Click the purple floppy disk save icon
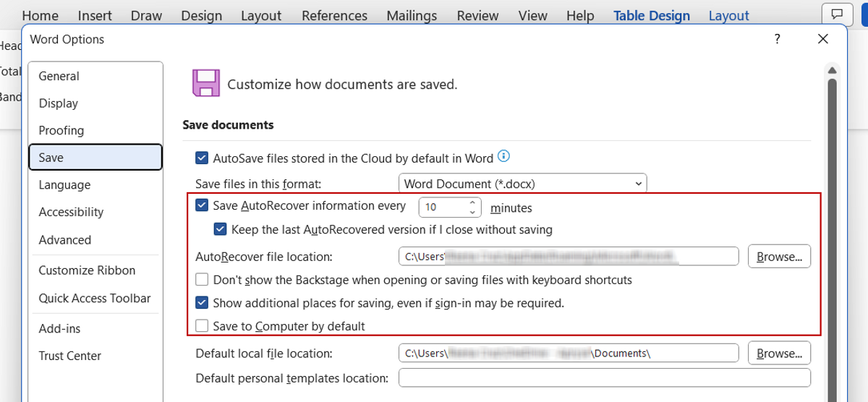Image resolution: width=868 pixels, height=402 pixels. point(205,83)
